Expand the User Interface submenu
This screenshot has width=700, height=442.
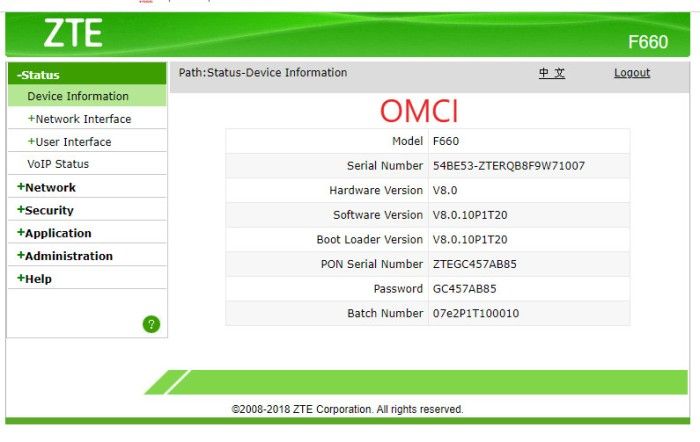(70, 142)
